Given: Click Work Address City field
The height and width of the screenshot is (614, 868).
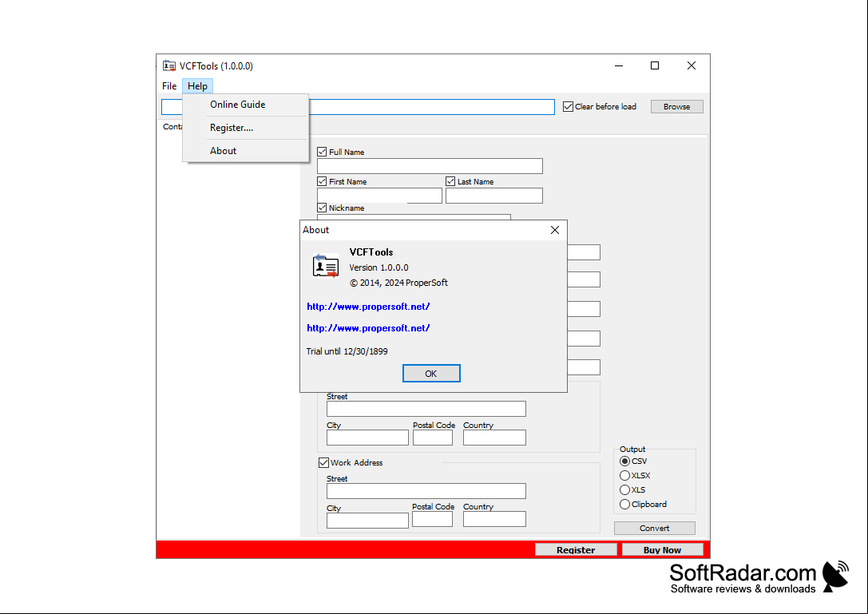Looking at the screenshot, I should (367, 521).
